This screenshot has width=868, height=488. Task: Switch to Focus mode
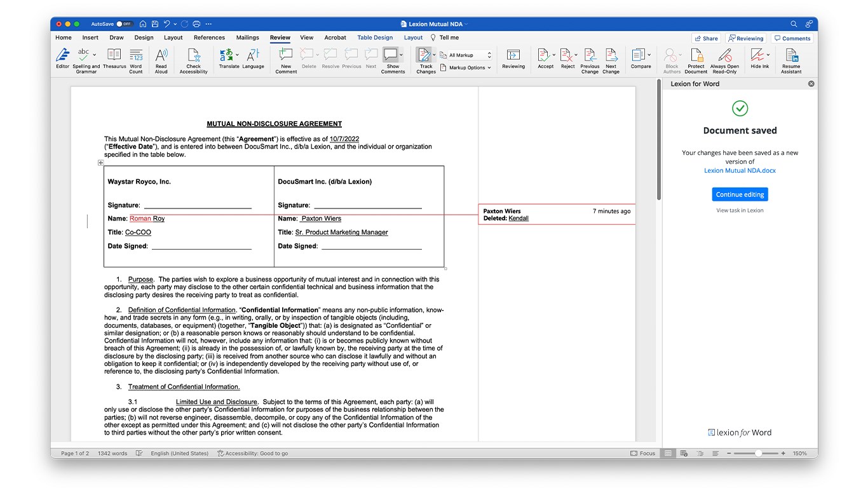pyautogui.click(x=642, y=453)
